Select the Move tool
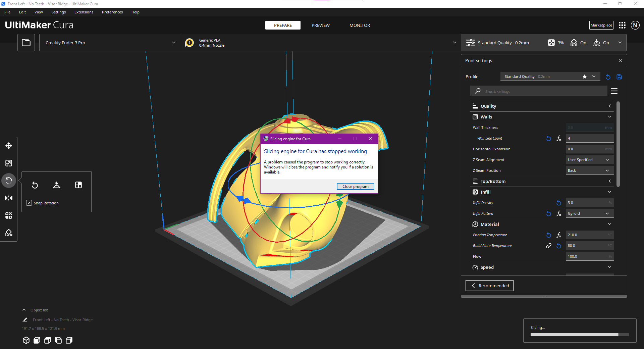Viewport: 644px width, 349px height. pos(9,146)
